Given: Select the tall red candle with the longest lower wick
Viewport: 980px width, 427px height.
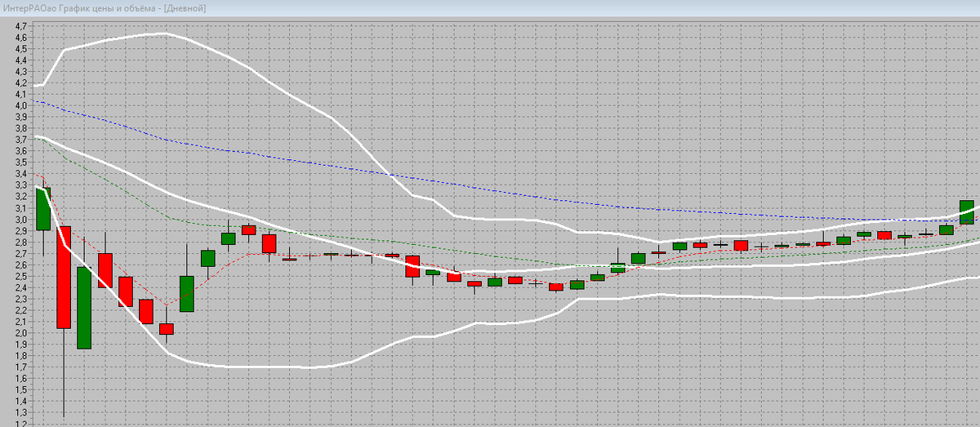Looking at the screenshot, I should point(64,278).
